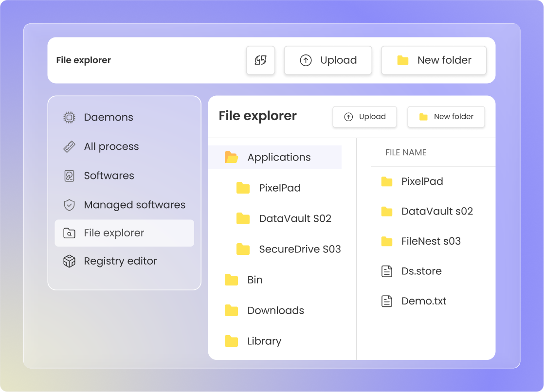Click the small New folder panel button
Screen dimensions: 544x392
tap(446, 117)
